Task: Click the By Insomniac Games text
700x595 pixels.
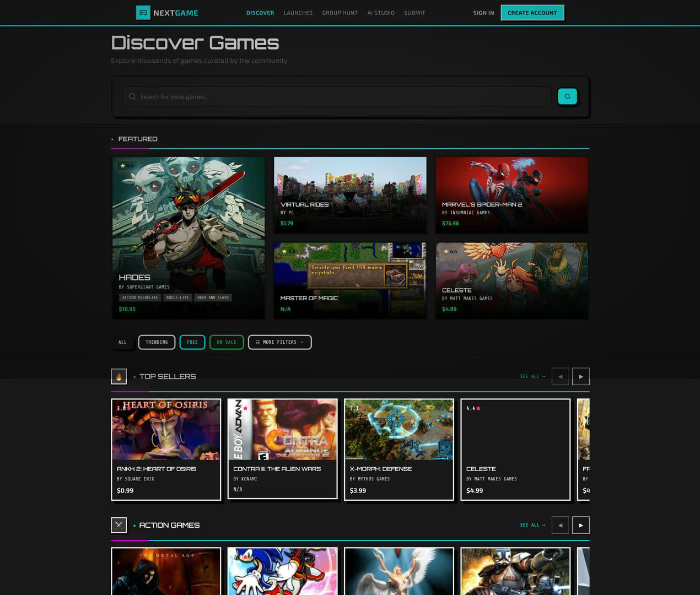Action: point(466,213)
